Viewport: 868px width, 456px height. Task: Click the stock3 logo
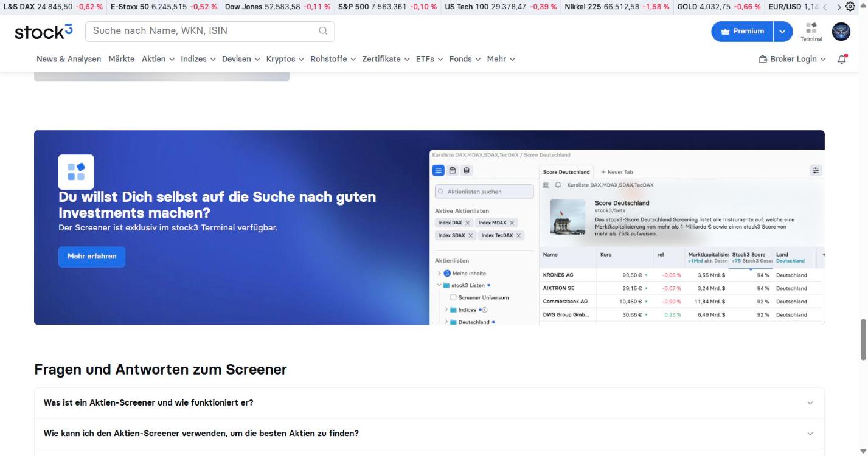click(44, 32)
